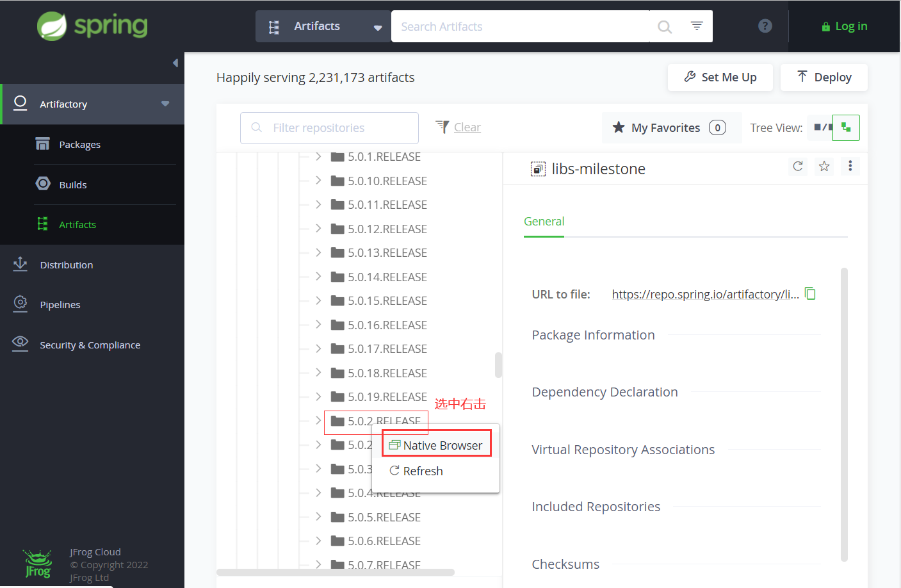
Task: Open the three-dot more actions menu
Action: 850,166
